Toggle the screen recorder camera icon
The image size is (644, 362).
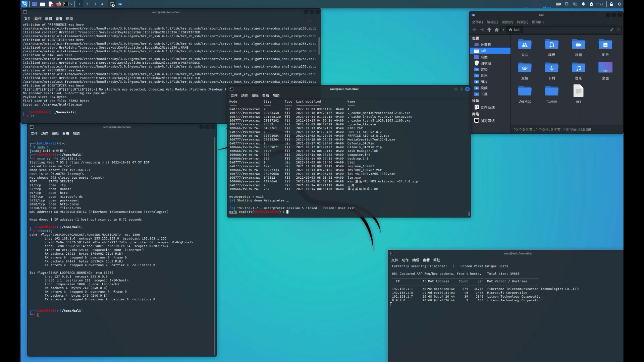pos(558,4)
